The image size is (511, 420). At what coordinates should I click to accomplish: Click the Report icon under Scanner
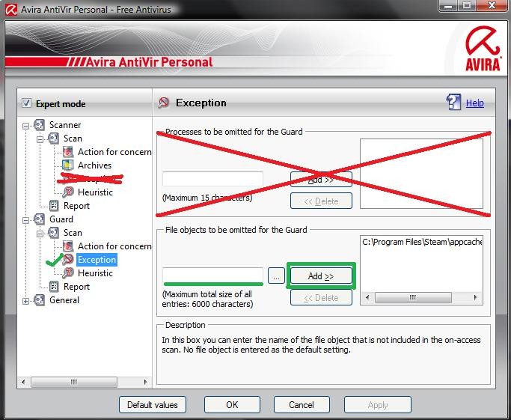coord(54,206)
